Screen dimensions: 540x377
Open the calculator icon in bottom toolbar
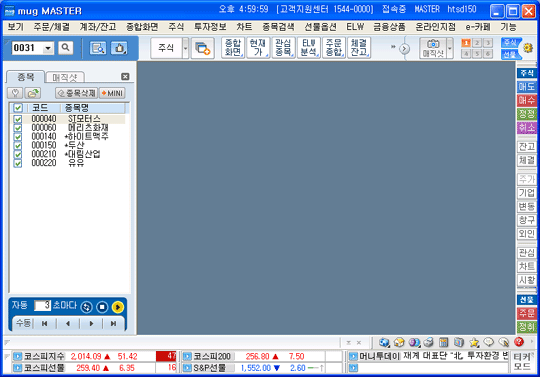click(x=444, y=342)
